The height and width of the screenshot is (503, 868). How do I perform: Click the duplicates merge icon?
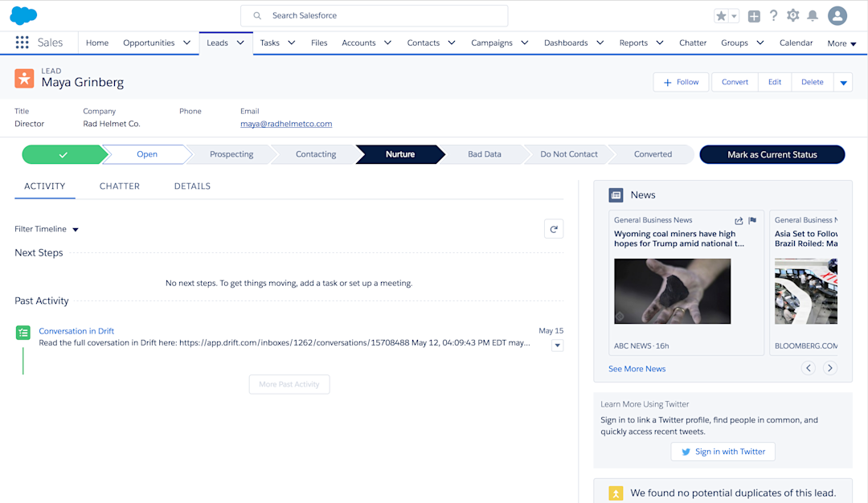[616, 493]
